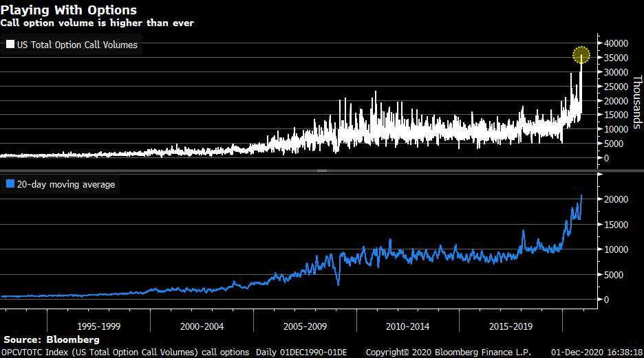Click the blue 20-day moving average swatch

[x=10, y=183]
